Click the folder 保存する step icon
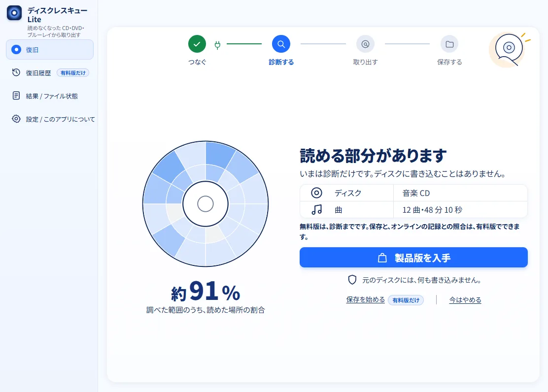Viewport: 548px width, 392px height. pos(449,44)
